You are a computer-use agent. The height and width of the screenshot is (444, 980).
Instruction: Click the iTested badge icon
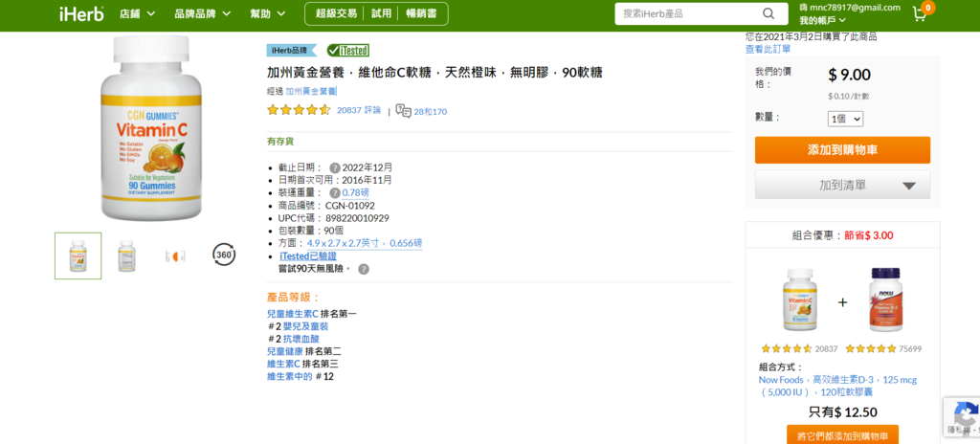(348, 50)
